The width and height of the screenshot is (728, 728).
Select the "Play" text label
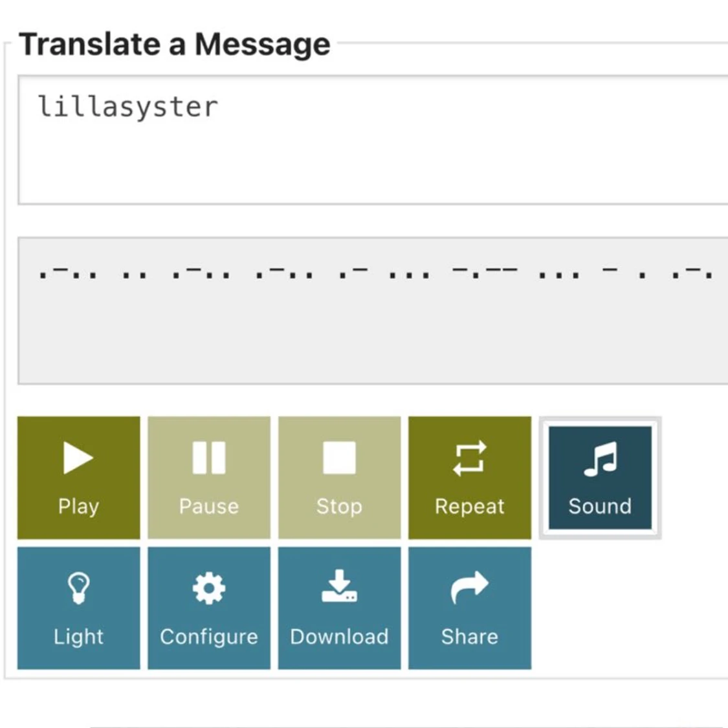point(78,506)
